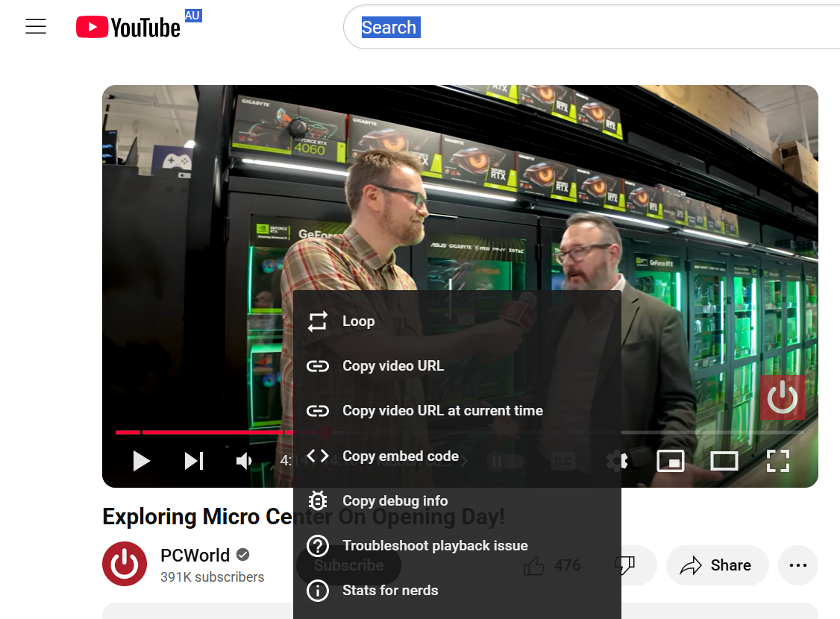The height and width of the screenshot is (619, 840).
Task: Toggle closed captions
Action: coord(563,461)
